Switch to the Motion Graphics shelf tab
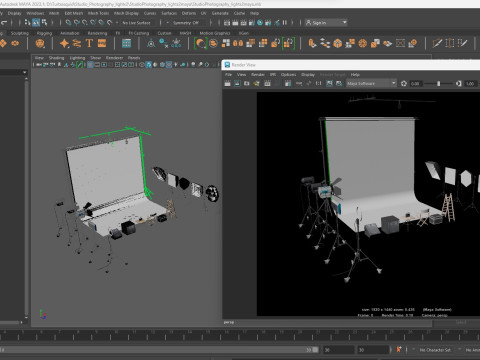 [215, 33]
